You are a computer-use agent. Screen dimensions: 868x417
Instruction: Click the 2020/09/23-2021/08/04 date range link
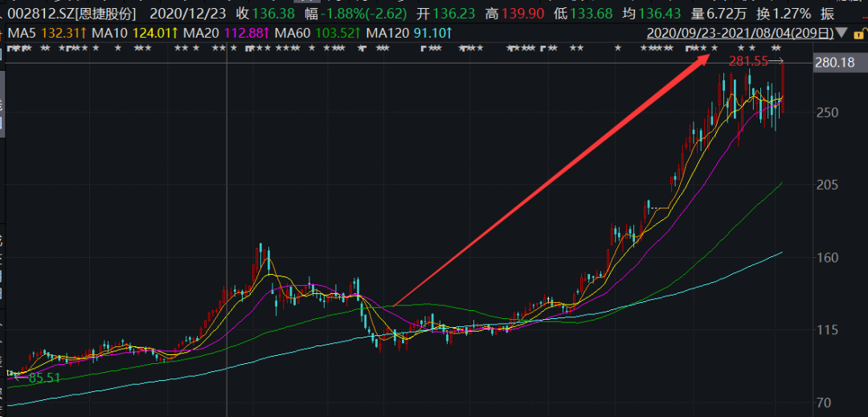pos(739,34)
